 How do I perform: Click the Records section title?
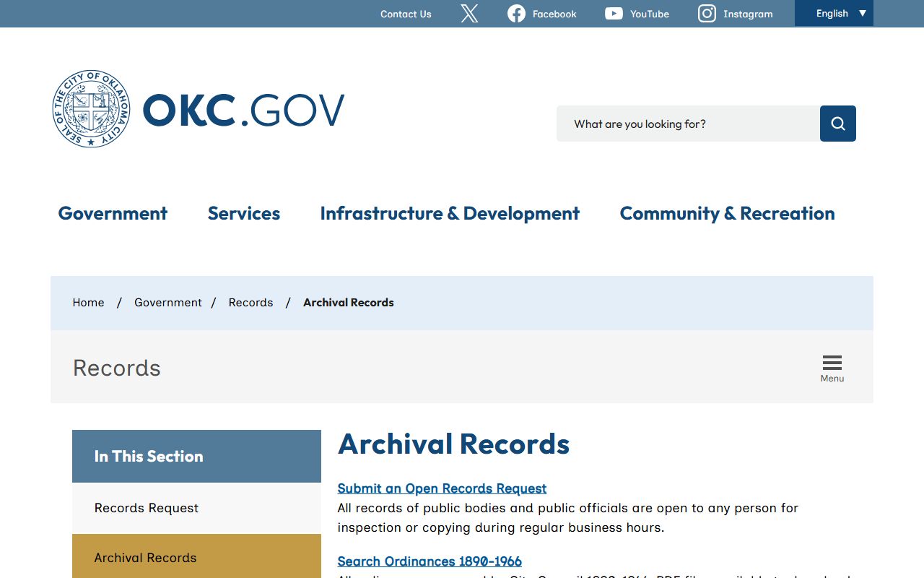pyautogui.click(x=117, y=368)
